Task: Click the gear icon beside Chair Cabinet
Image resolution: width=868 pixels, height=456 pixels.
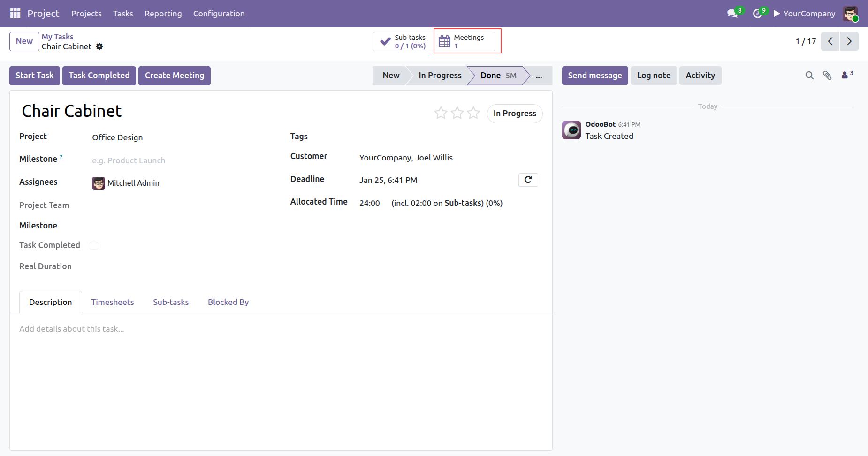Action: click(x=99, y=46)
